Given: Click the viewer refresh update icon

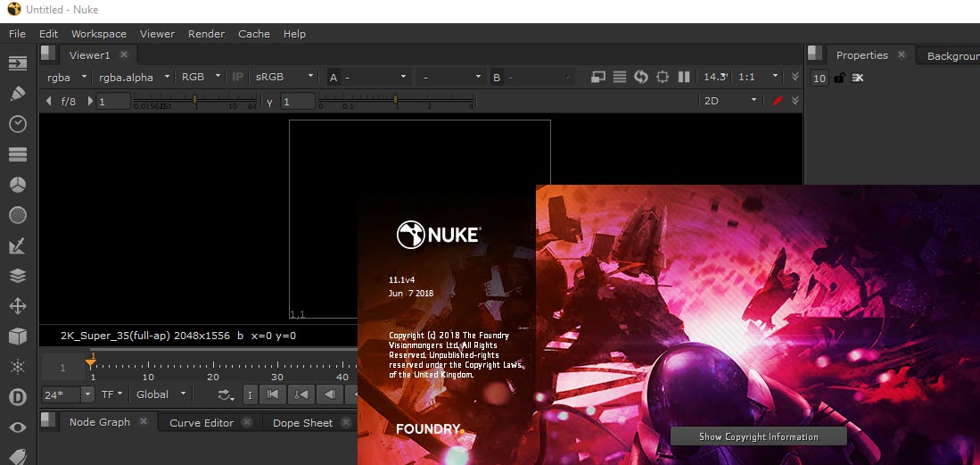Looking at the screenshot, I should click(x=640, y=77).
